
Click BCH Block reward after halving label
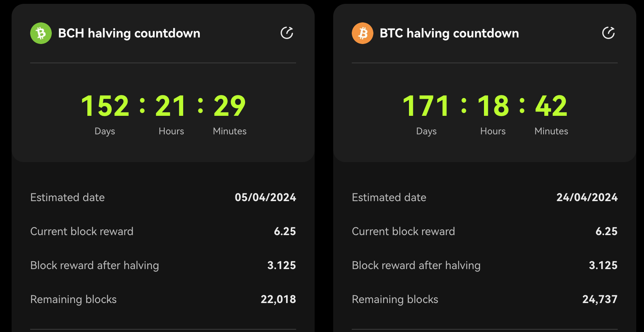[95, 266]
